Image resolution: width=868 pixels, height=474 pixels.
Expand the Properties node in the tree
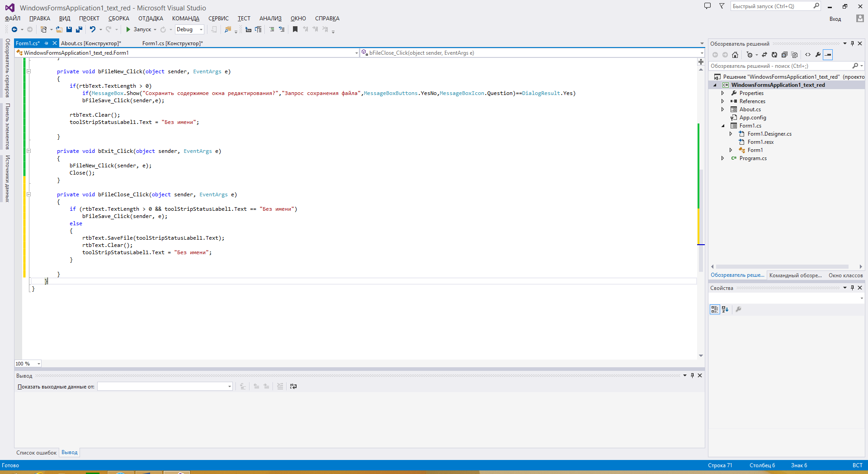tap(722, 93)
